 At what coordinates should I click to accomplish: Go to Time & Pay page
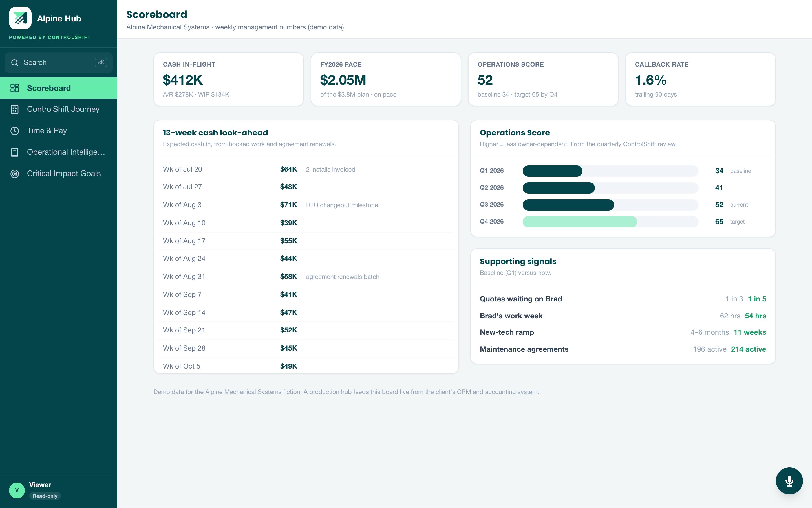[x=59, y=131]
